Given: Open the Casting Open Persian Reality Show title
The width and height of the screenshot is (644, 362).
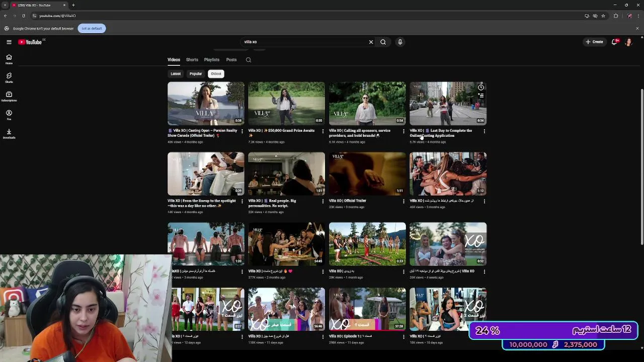Looking at the screenshot, I should (x=202, y=133).
